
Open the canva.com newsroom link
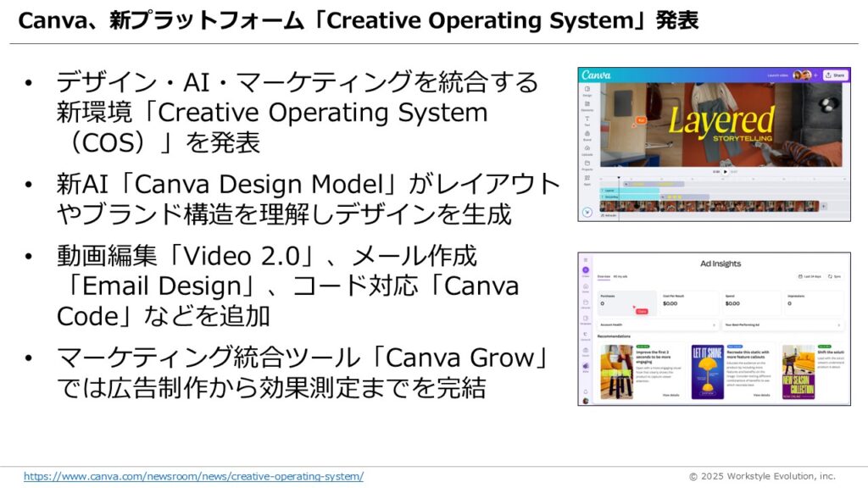(x=193, y=476)
